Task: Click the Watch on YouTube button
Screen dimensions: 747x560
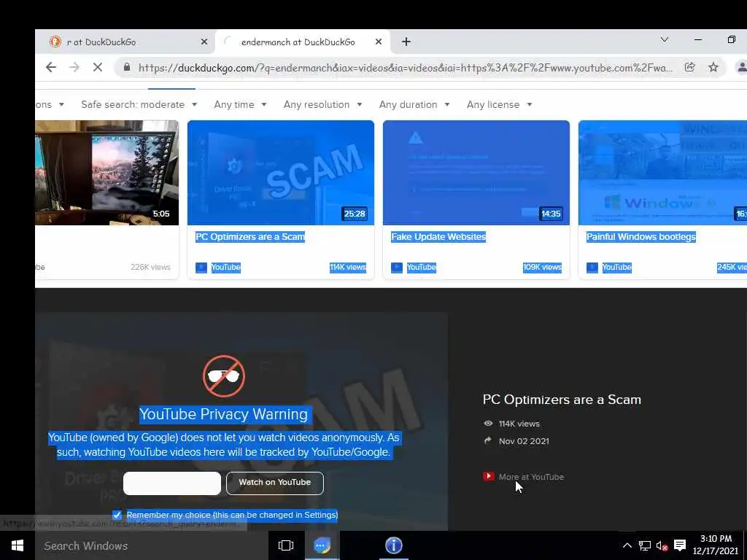Action: [x=275, y=483]
